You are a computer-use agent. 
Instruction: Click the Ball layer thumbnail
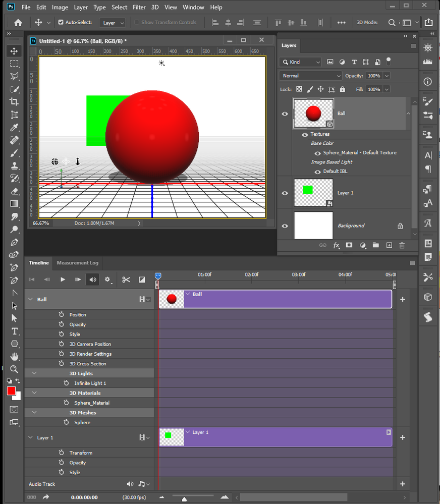[x=313, y=114]
